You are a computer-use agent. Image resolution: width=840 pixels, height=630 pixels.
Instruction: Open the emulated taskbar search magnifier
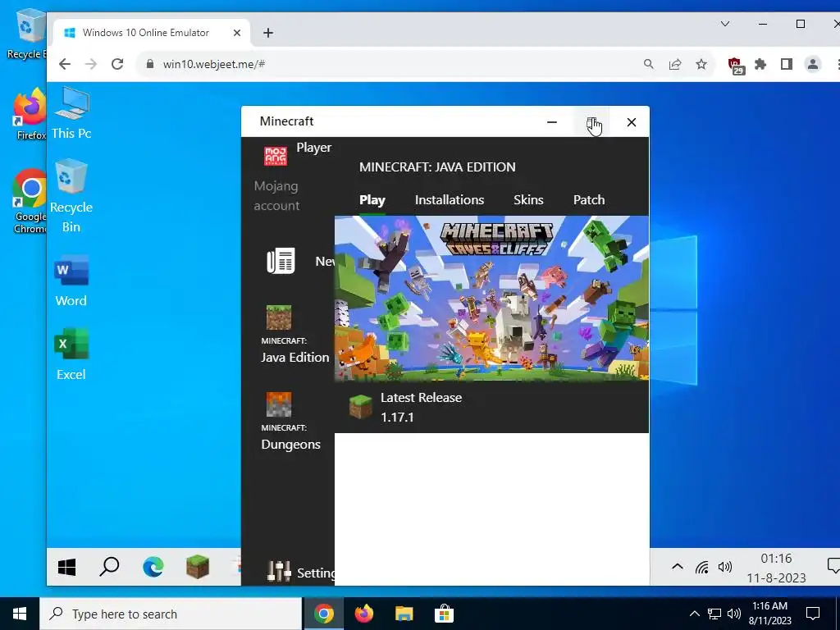109,567
